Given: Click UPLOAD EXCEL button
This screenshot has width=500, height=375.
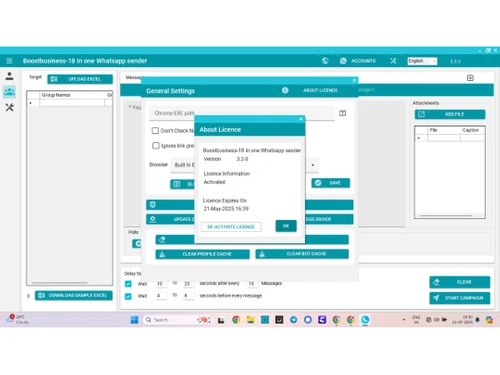Looking at the screenshot, I should [80, 79].
